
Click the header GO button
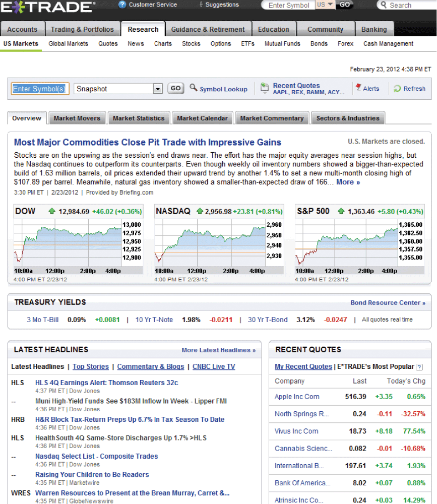344,5
